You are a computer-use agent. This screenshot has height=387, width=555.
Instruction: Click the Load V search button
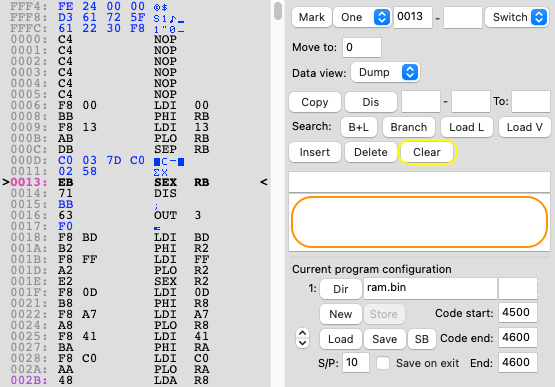525,127
